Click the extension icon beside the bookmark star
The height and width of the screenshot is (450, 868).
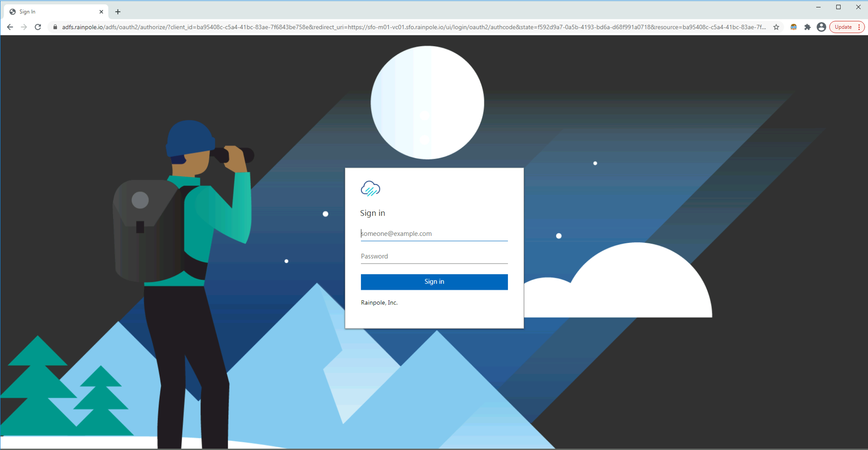click(794, 27)
